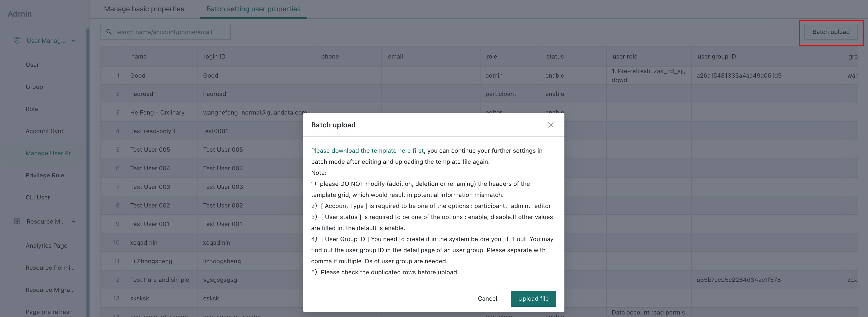Open the CLI User menu item
The height and width of the screenshot is (317, 868).
pyautogui.click(x=38, y=197)
